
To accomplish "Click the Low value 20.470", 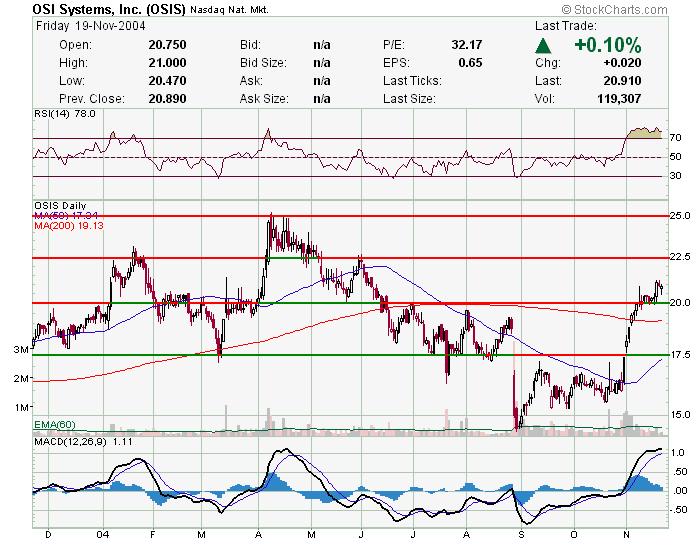I will click(x=167, y=80).
